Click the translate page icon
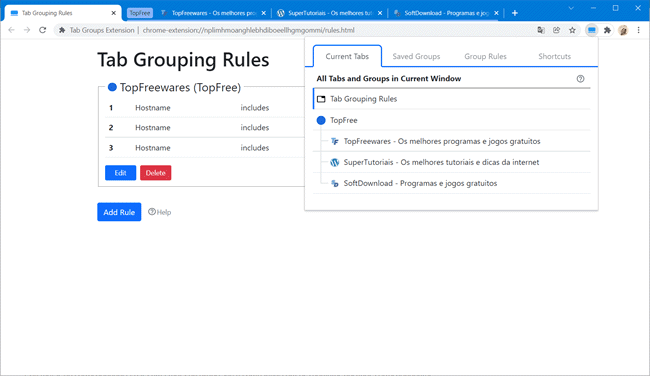650x376 pixels. [541, 30]
